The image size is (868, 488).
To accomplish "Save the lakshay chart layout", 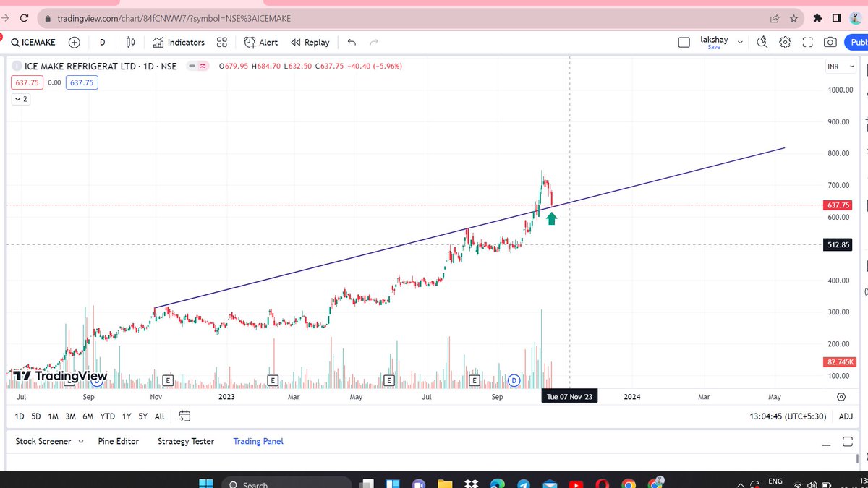I will 714,47.
